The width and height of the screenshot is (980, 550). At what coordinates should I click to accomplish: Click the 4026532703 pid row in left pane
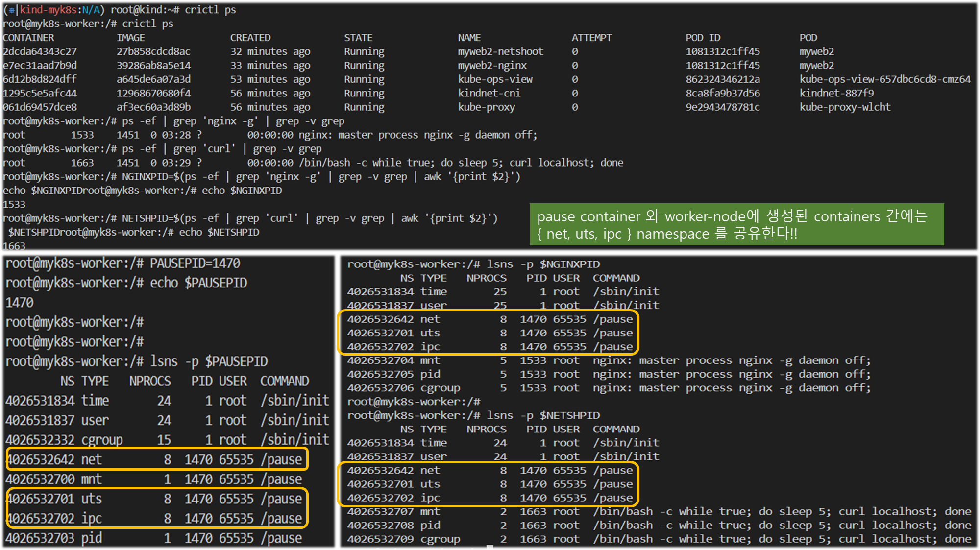(154, 538)
